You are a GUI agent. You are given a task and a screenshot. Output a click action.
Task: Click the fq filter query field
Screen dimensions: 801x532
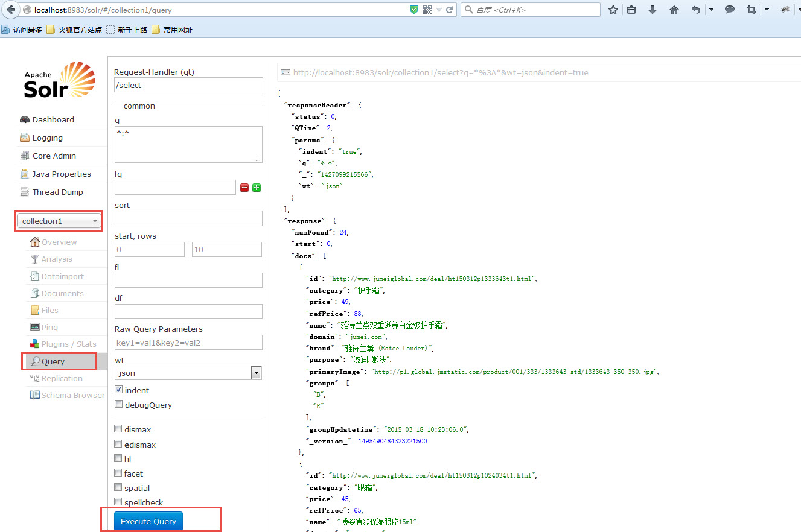pyautogui.click(x=175, y=187)
